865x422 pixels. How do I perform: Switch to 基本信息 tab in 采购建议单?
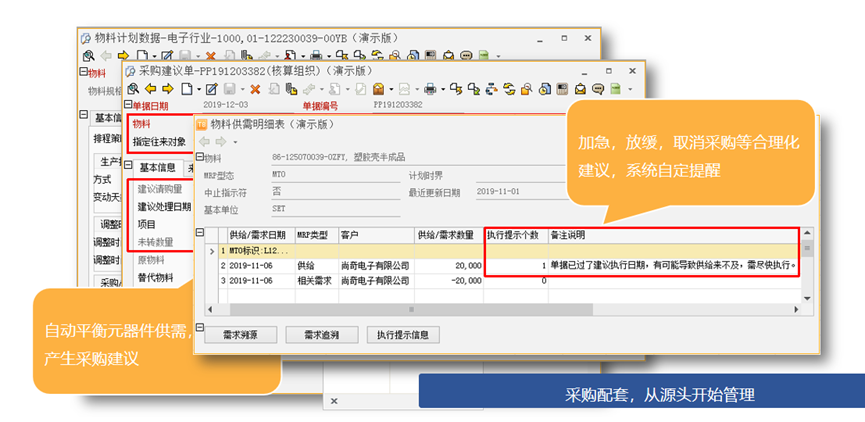(x=157, y=167)
